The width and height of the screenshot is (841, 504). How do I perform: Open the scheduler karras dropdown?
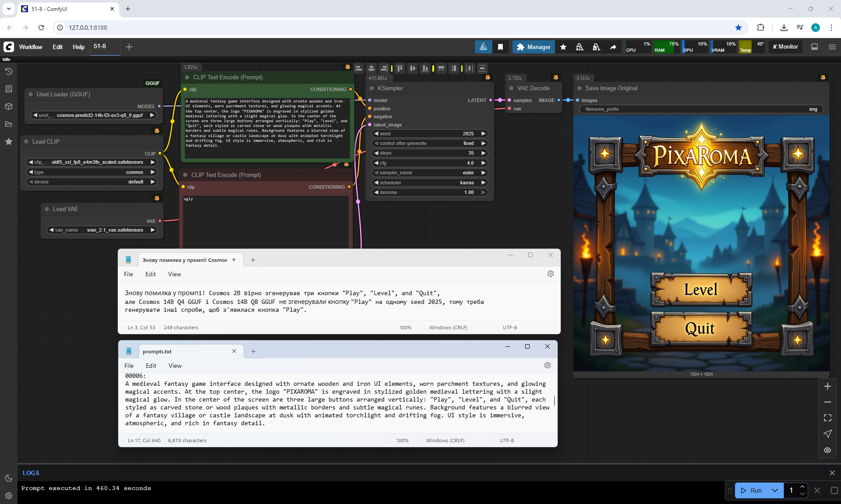429,183
